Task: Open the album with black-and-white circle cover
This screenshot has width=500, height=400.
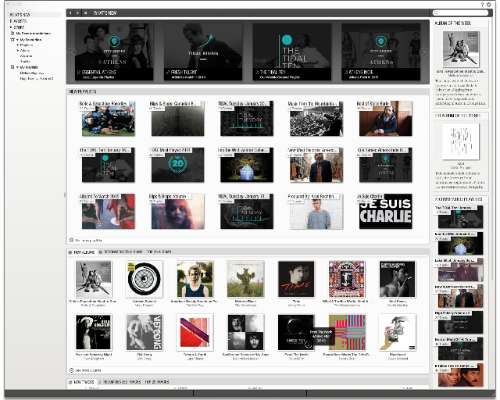Action: pos(144,279)
